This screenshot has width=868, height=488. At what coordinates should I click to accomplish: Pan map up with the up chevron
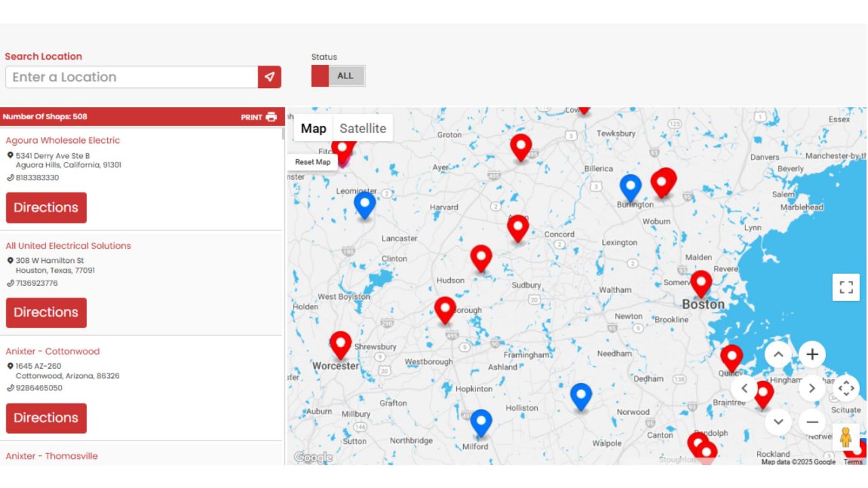778,354
